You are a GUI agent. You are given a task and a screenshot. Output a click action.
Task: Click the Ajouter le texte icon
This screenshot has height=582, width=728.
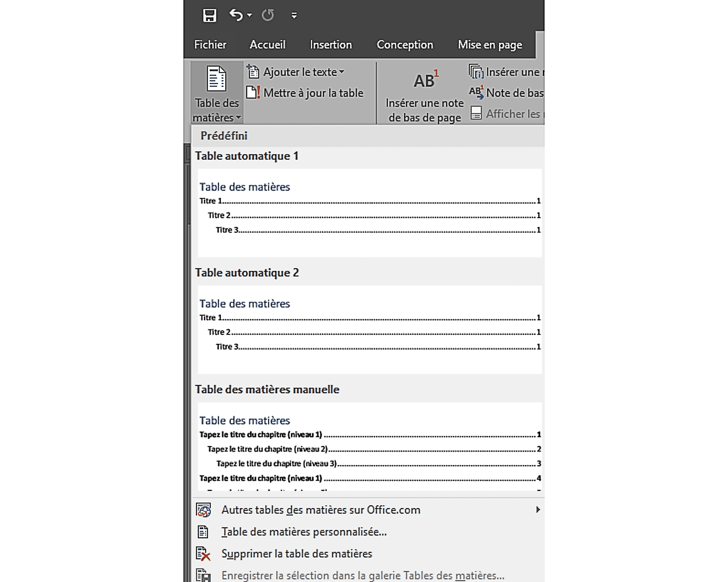pos(253,72)
